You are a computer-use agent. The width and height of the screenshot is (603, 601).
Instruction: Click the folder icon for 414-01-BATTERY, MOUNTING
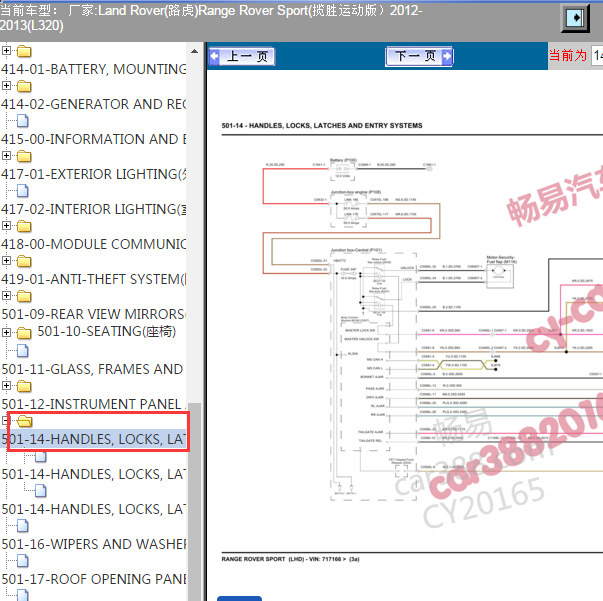tap(24, 51)
